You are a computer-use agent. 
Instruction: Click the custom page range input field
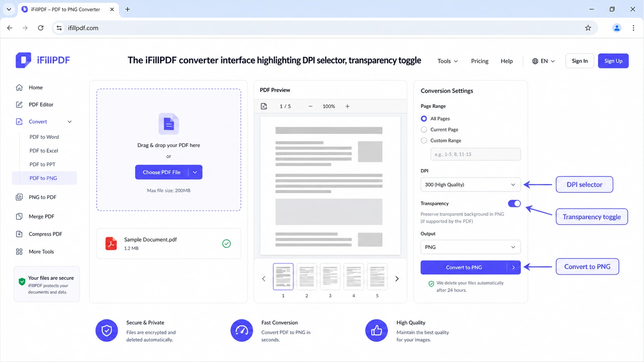click(x=475, y=154)
